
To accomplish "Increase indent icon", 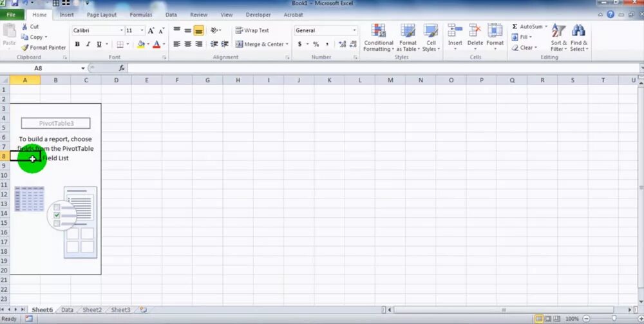I will tap(225, 44).
